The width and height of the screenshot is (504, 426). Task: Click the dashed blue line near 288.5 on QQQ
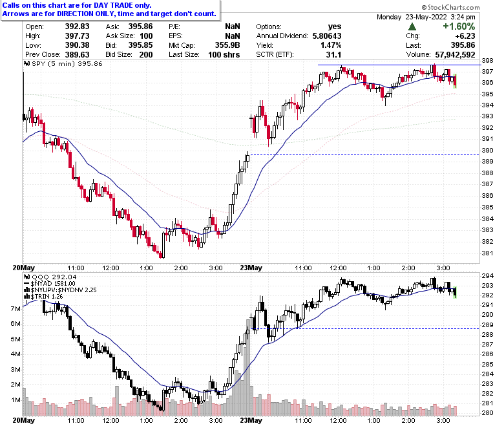coord(365,328)
